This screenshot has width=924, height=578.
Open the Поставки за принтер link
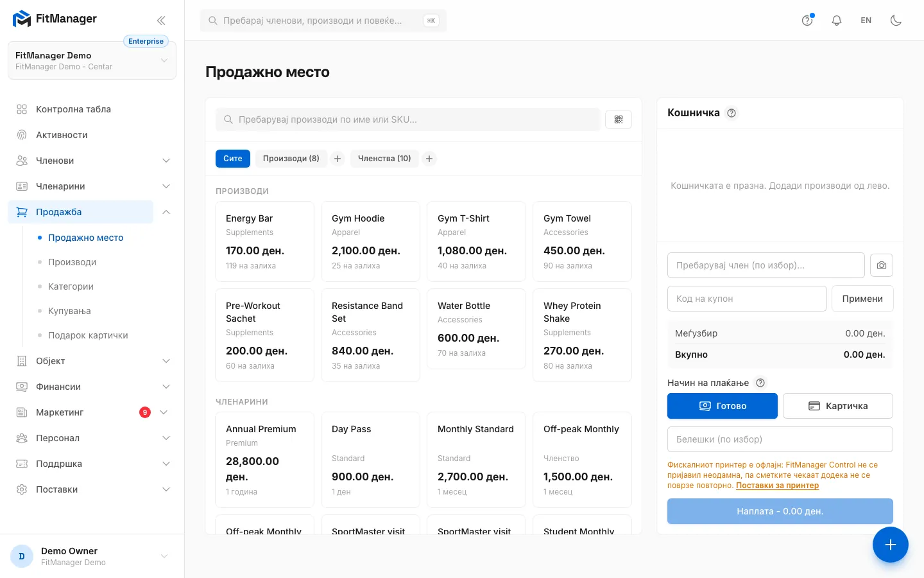777,486
